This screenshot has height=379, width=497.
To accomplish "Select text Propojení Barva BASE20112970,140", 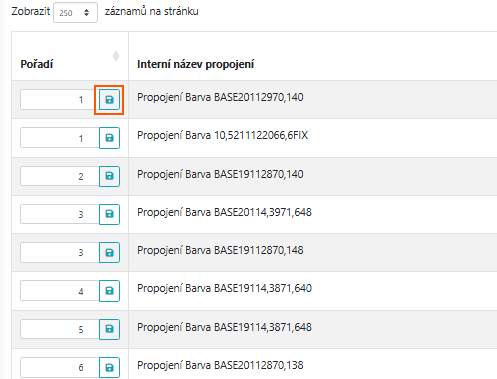I will [220, 97].
